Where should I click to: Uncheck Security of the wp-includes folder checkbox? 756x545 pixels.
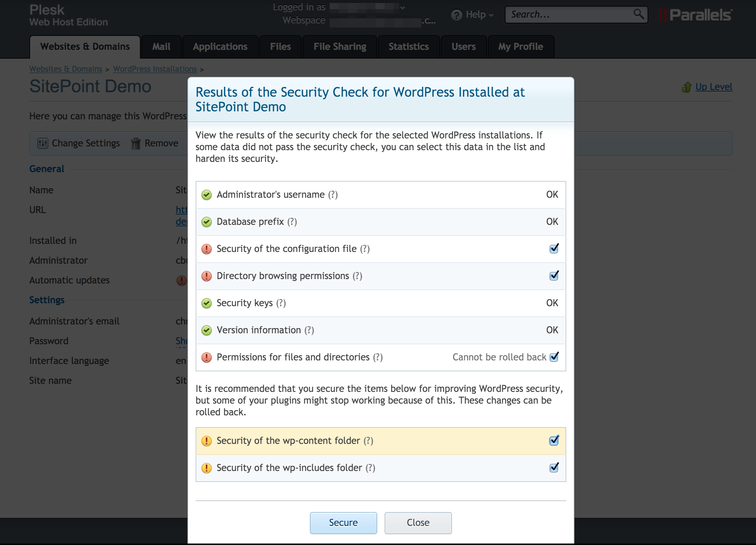[554, 467]
